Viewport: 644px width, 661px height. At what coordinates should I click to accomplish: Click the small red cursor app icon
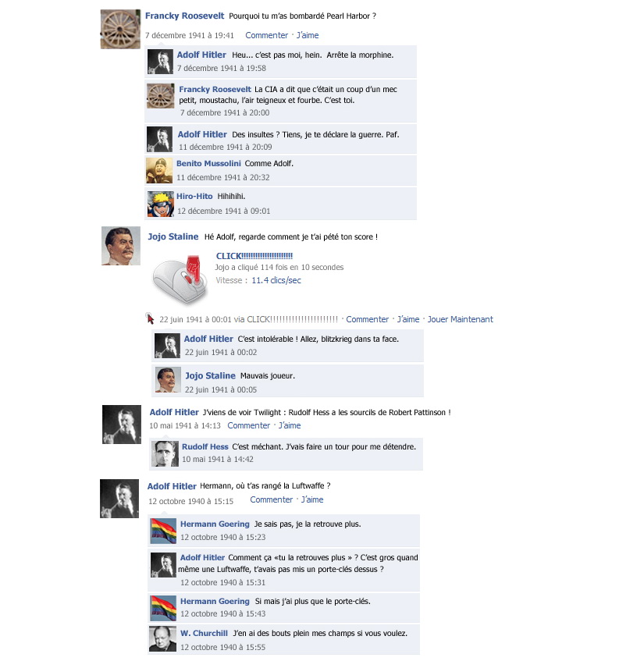coord(150,318)
